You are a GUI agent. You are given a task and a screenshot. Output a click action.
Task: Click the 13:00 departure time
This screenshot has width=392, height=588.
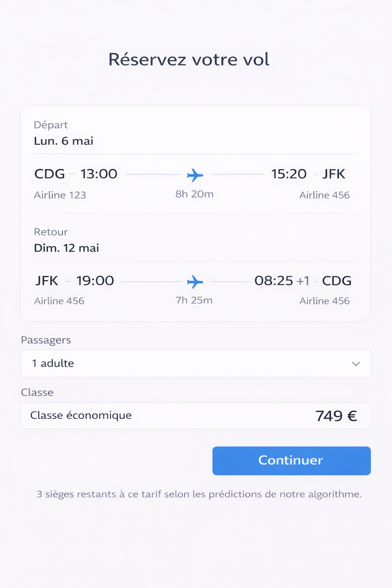point(99,174)
